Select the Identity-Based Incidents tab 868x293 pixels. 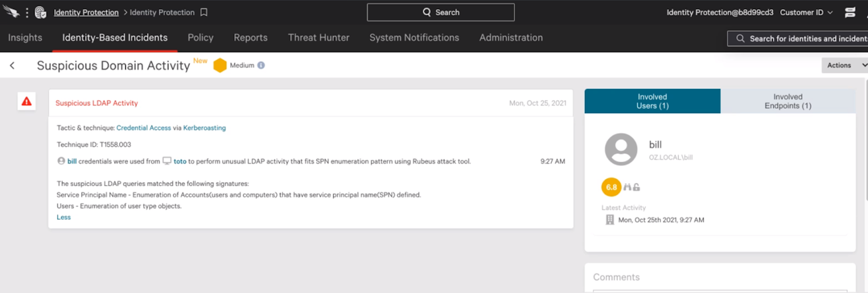pos(115,37)
